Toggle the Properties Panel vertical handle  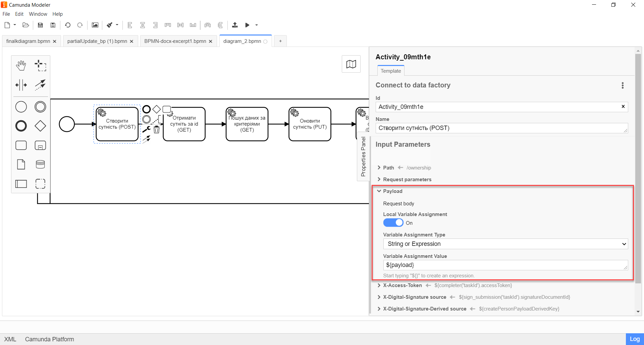pos(363,157)
